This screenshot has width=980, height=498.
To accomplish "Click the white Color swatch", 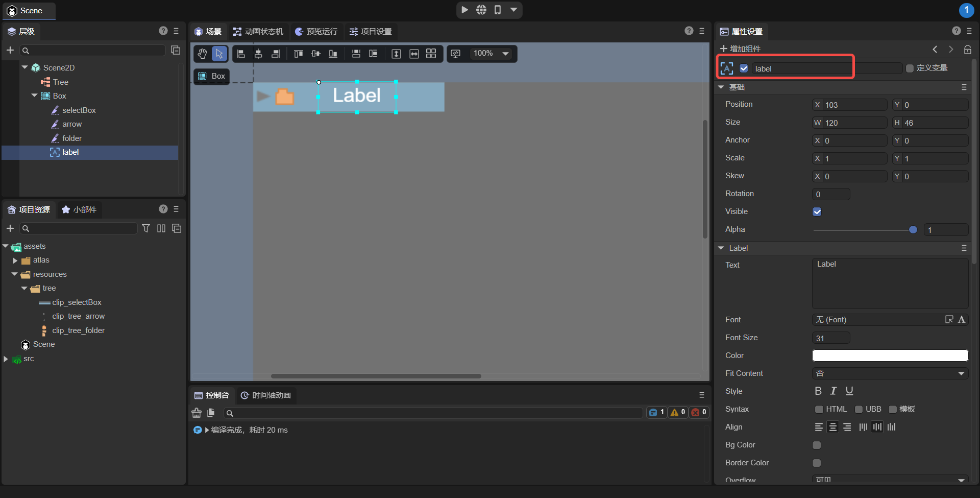I will pos(890,355).
